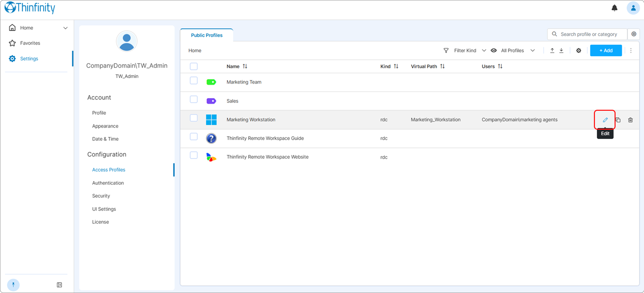
Task: Go to the Appearance account settings
Action: [105, 126]
